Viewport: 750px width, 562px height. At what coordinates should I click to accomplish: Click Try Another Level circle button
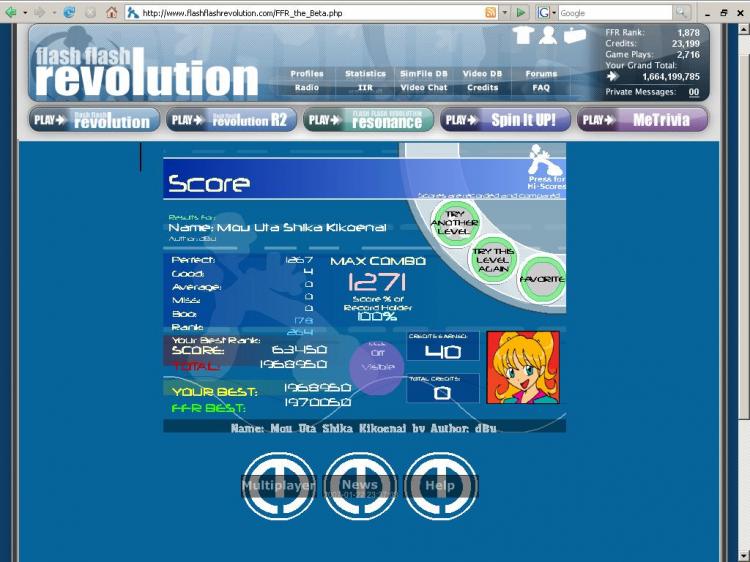[455, 223]
